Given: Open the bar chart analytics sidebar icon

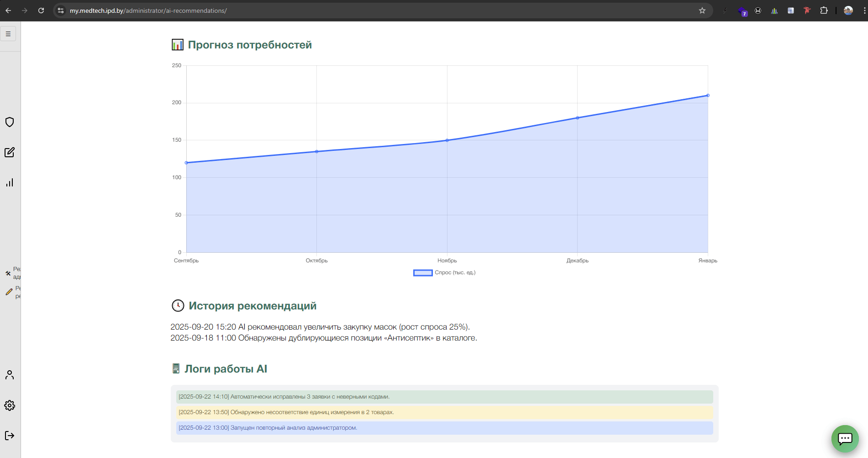Looking at the screenshot, I should click(x=10, y=183).
